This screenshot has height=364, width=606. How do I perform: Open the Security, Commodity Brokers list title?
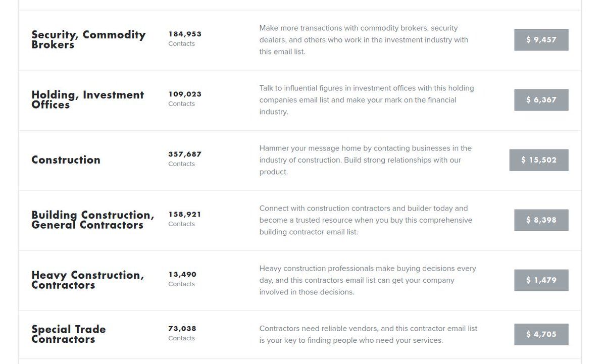click(88, 39)
